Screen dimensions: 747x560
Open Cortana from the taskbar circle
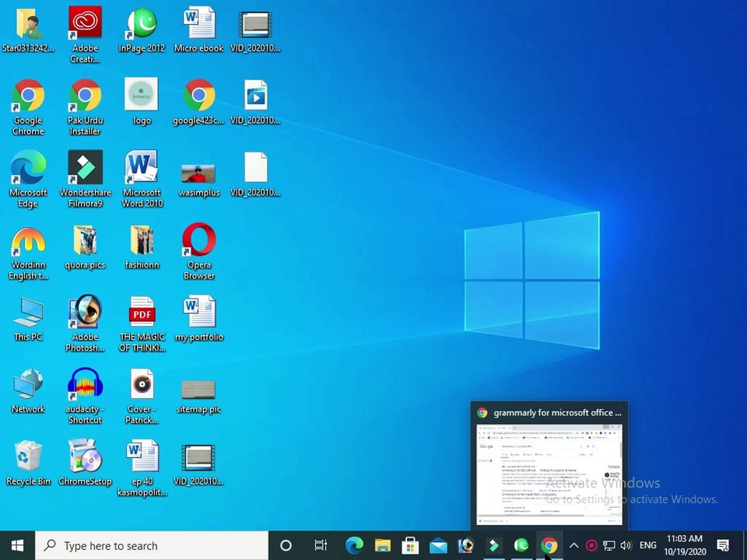286,546
